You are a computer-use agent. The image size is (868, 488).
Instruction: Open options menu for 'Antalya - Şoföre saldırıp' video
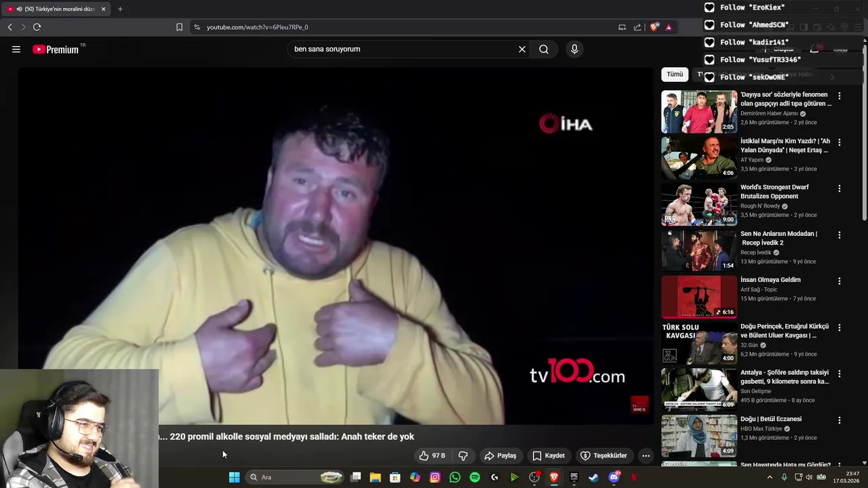[840, 373]
